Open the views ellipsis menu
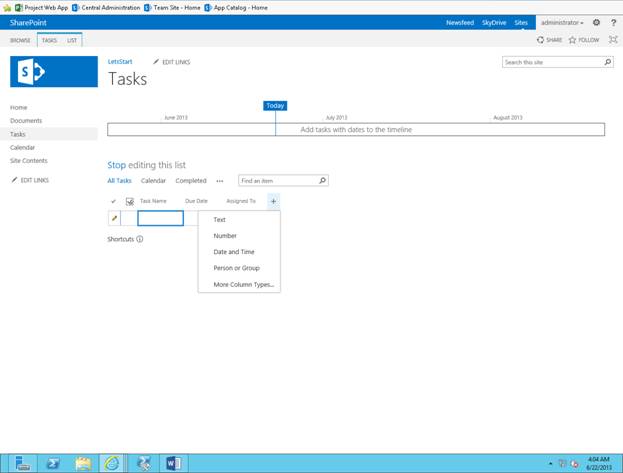Screen dimensions: 623x473 click(220, 181)
